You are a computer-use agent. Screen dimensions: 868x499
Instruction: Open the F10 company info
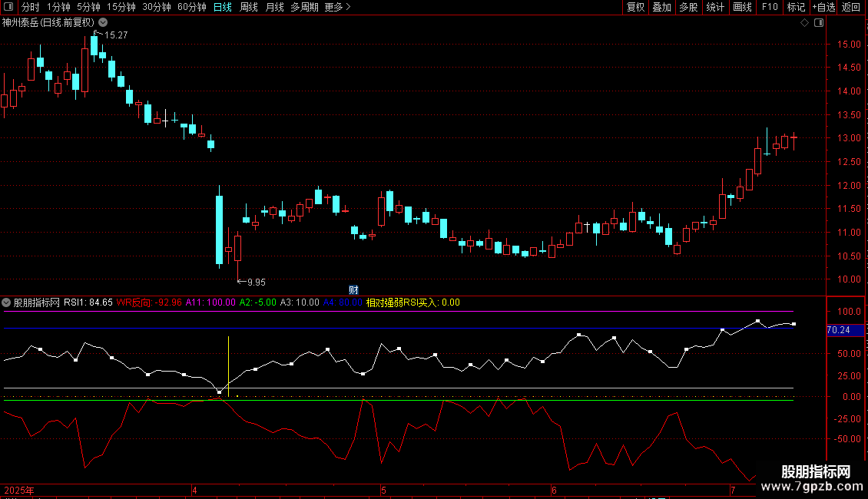tap(770, 7)
